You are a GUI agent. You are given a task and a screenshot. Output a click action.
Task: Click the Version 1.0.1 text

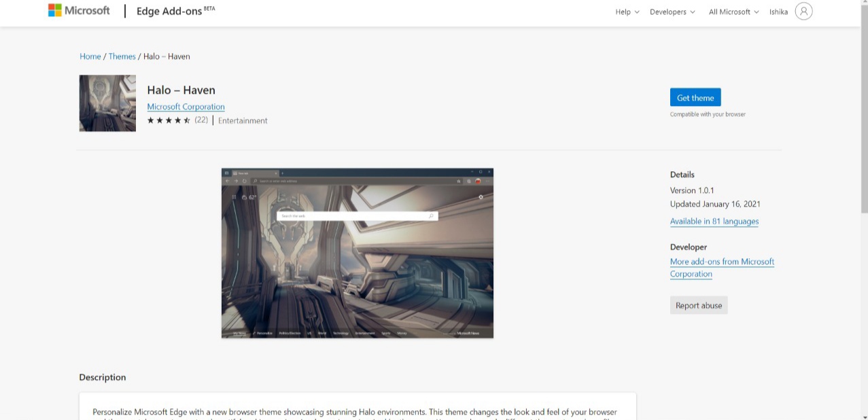[692, 190]
